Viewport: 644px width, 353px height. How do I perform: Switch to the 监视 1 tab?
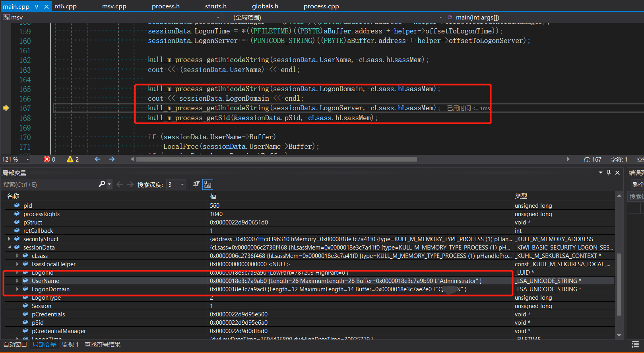[70, 344]
